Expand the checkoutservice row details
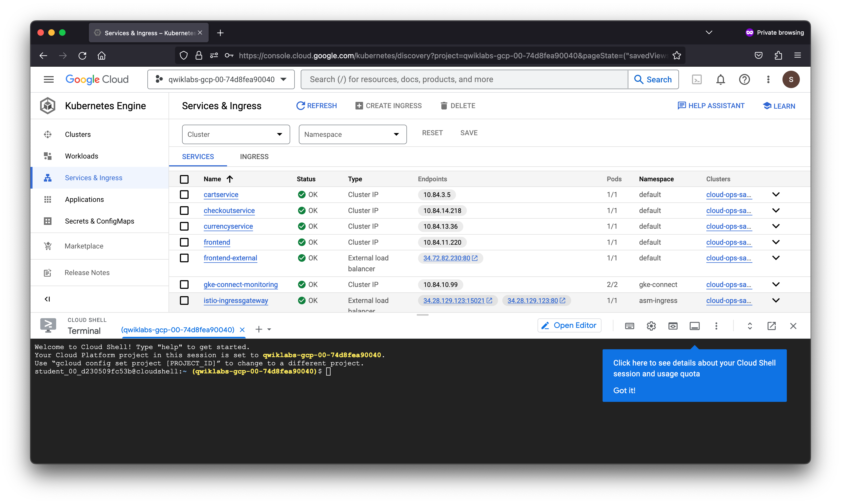Viewport: 841px width, 504px height. coord(776,211)
